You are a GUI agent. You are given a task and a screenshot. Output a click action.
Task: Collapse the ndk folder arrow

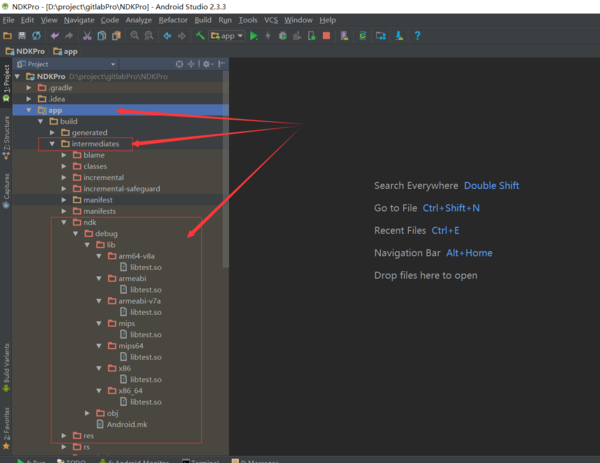pyautogui.click(x=64, y=222)
